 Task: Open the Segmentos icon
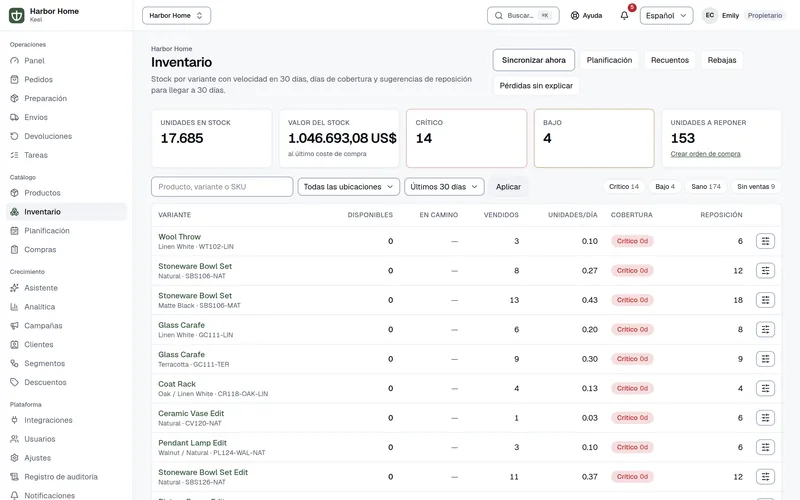pos(14,363)
